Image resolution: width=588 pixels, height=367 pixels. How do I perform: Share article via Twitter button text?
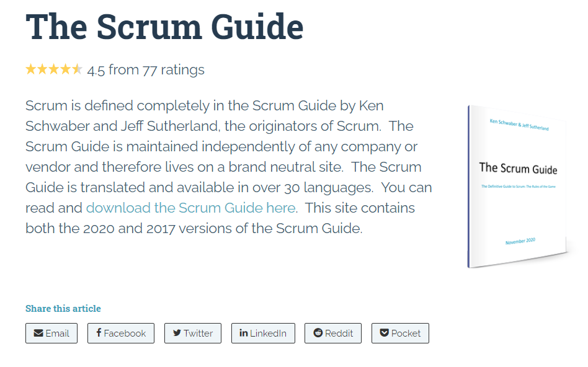pos(198,334)
